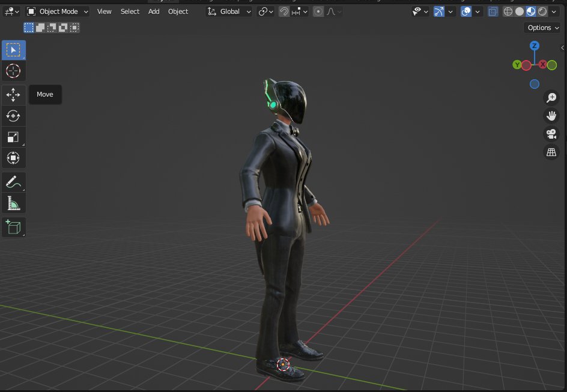Switch to Solid shading

tap(520, 11)
